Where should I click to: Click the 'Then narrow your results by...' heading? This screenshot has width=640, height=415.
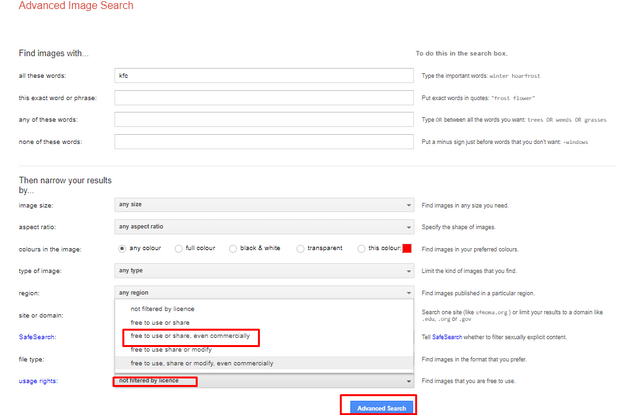pyautogui.click(x=65, y=185)
